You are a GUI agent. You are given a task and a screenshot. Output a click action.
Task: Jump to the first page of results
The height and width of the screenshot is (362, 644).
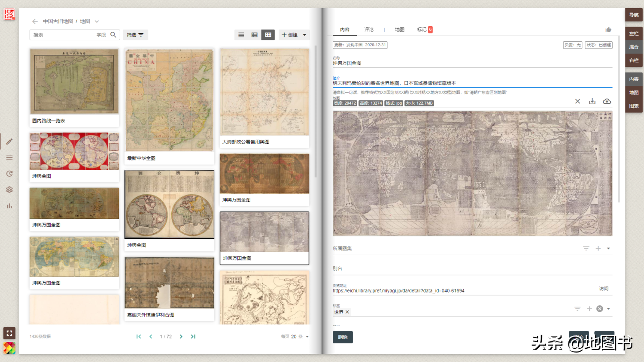139,337
